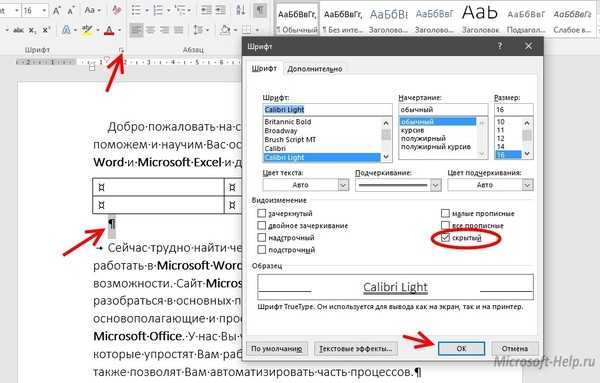Open Цвет текста color dropdown
The width and height of the screenshot is (600, 383).
(343, 185)
